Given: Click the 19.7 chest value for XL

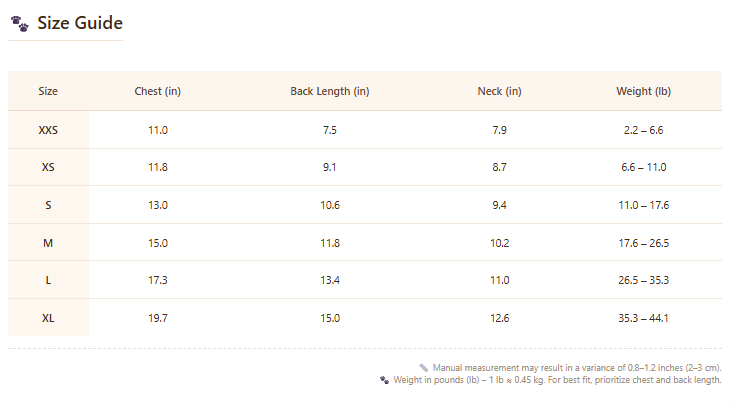Looking at the screenshot, I should click(158, 318).
